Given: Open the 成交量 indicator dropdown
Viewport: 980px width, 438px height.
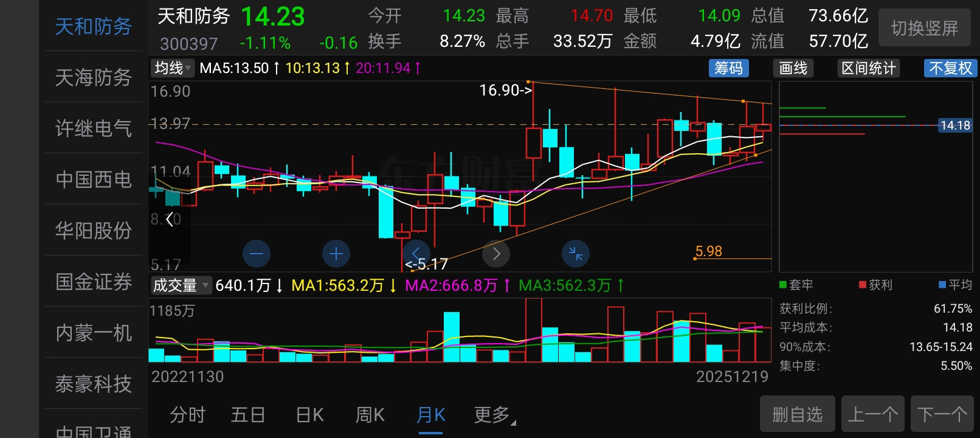Looking at the screenshot, I should coord(181,285).
